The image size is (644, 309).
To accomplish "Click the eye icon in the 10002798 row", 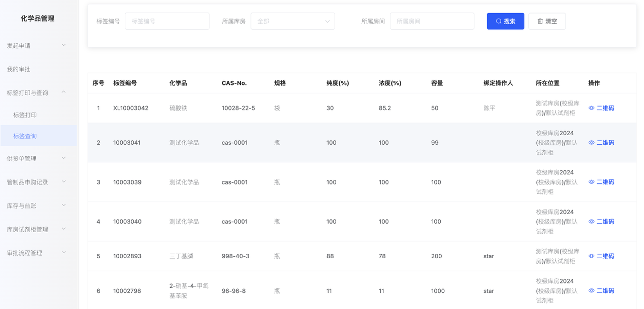I will pyautogui.click(x=592, y=290).
